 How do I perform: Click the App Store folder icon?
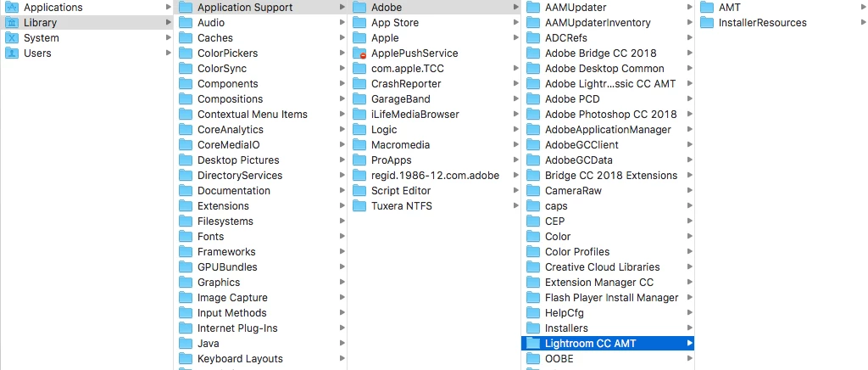pos(359,23)
